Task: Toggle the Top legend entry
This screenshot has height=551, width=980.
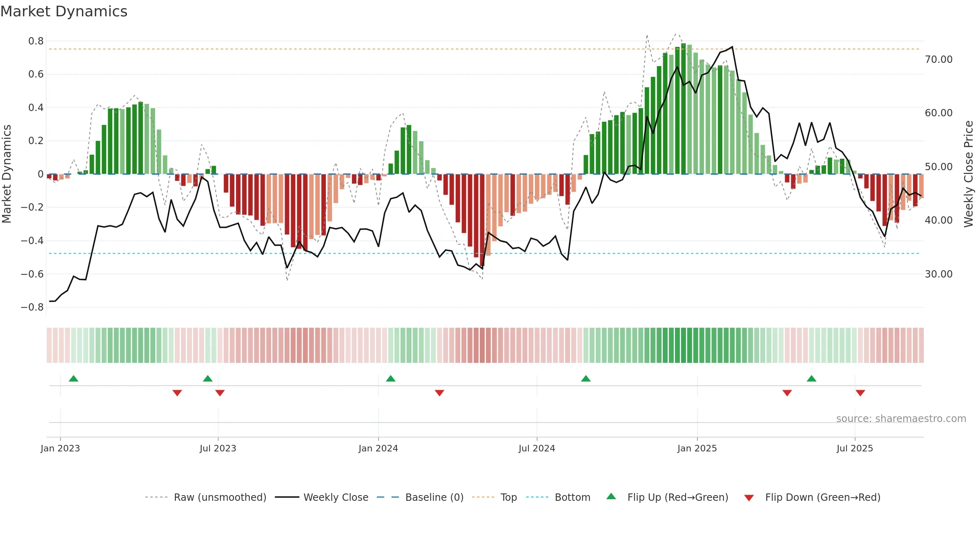Action: point(494,497)
